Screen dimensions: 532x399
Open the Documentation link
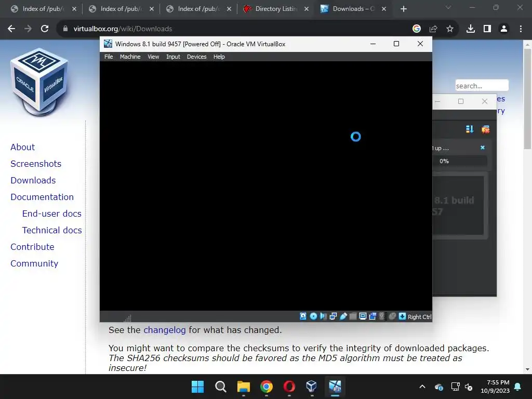pos(42,197)
